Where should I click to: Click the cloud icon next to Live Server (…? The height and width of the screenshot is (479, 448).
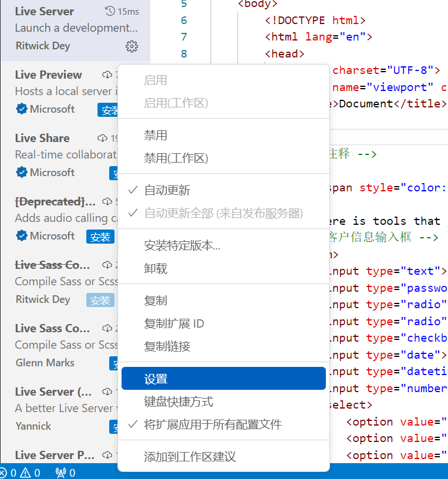pyautogui.click(x=107, y=392)
